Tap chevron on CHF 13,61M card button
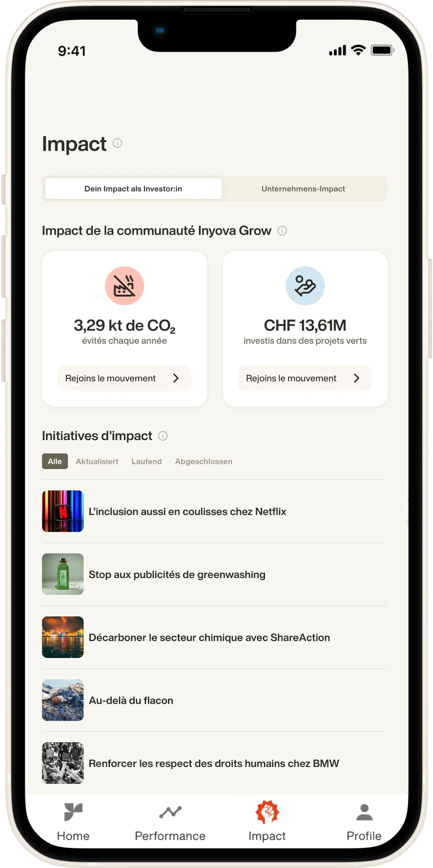 (357, 378)
